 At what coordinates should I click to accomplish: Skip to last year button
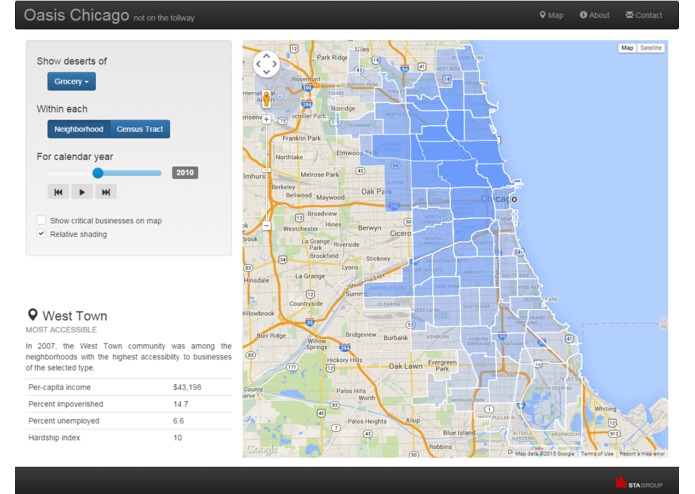(x=106, y=192)
